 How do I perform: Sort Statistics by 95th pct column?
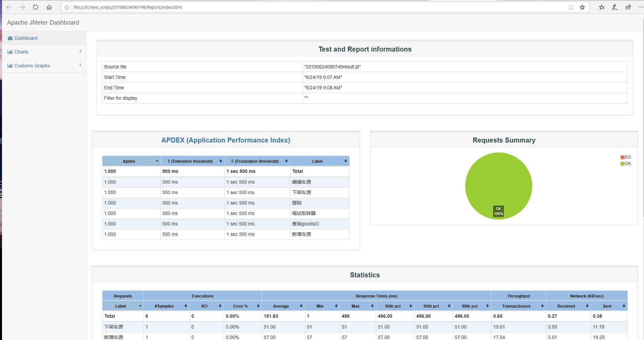(433, 306)
